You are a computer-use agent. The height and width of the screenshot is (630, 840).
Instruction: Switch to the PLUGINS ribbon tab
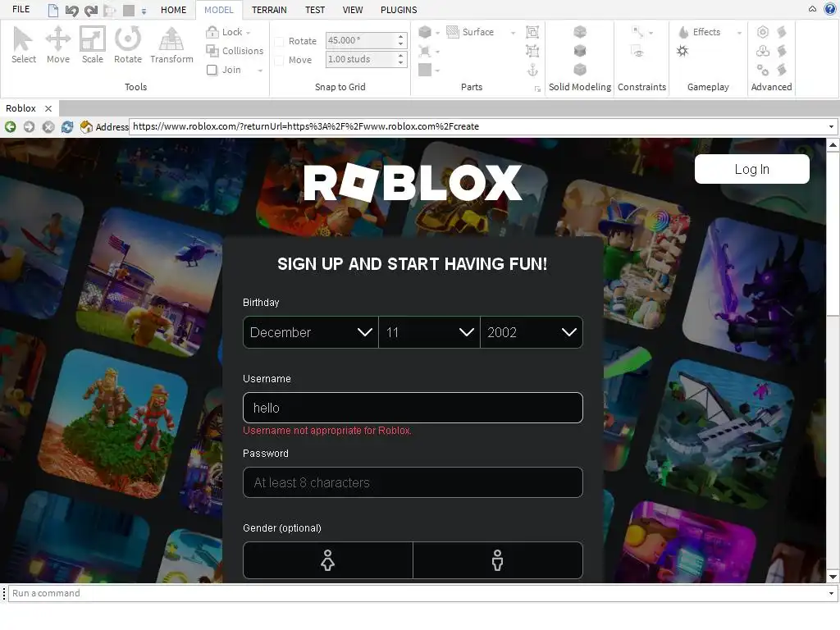[x=399, y=10]
